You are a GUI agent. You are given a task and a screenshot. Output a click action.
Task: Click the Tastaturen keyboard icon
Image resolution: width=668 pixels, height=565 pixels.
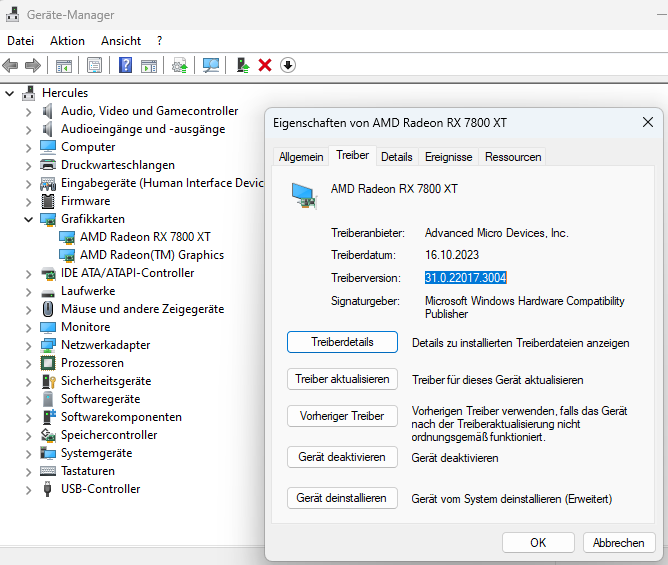[48, 471]
